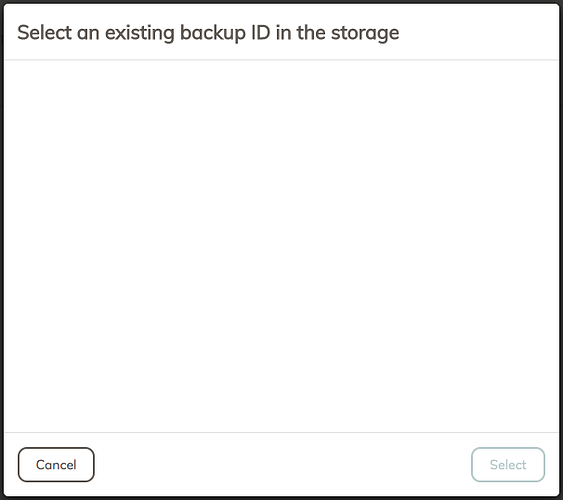Activate the disabled Select button
The height and width of the screenshot is (500, 563).
[508, 464]
